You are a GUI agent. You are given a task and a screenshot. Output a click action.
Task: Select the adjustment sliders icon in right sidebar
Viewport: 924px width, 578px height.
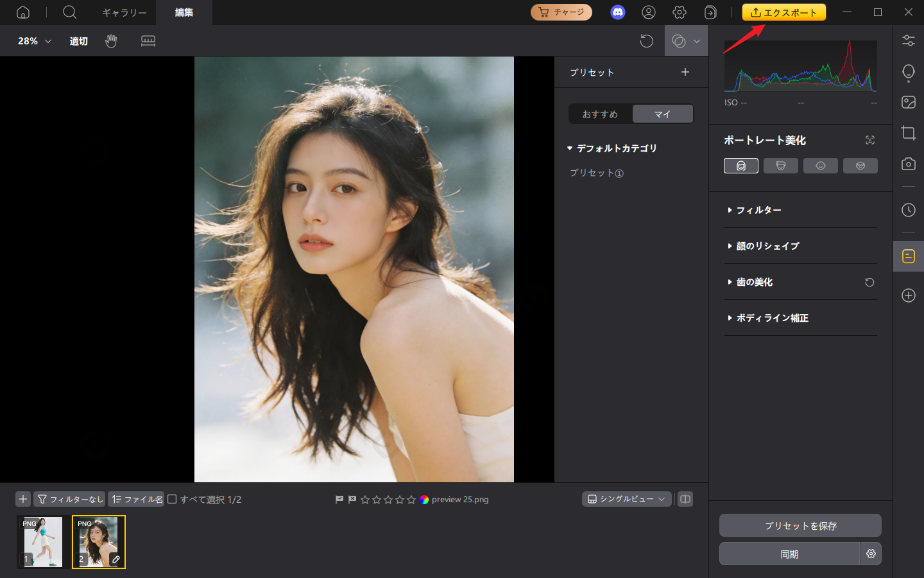[x=908, y=40]
